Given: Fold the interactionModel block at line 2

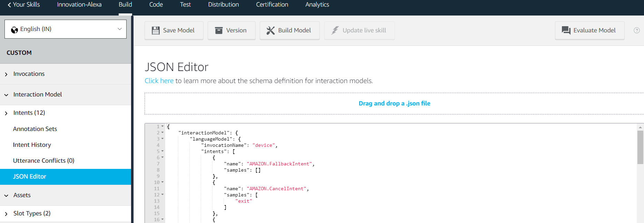Looking at the screenshot, I should click(162, 133).
